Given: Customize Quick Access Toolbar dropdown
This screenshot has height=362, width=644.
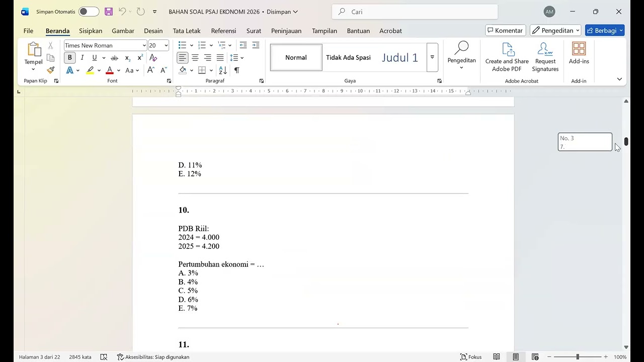Looking at the screenshot, I should point(154,12).
